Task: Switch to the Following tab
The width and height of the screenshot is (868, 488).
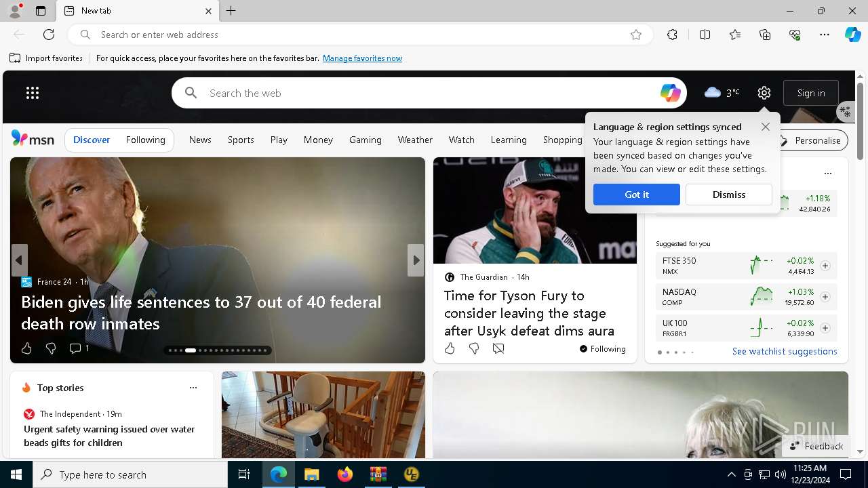Action: [x=146, y=140]
